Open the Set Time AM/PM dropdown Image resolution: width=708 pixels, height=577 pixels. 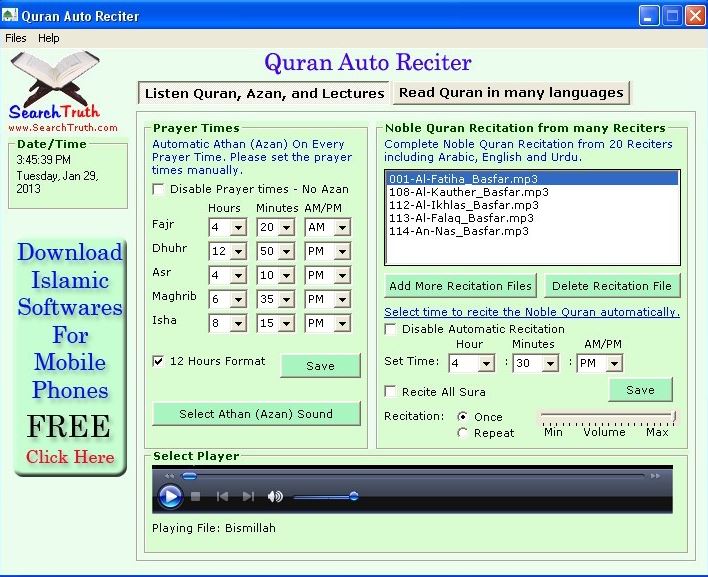[x=615, y=363]
